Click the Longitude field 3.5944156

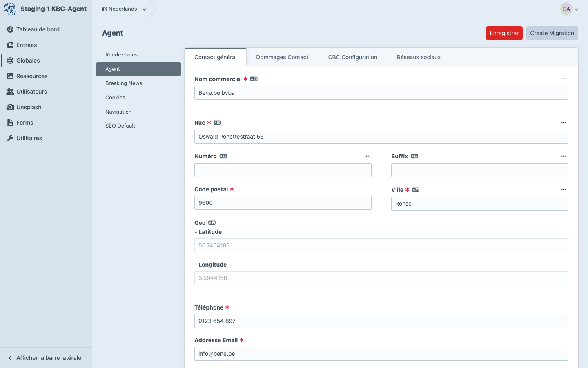coord(381,278)
